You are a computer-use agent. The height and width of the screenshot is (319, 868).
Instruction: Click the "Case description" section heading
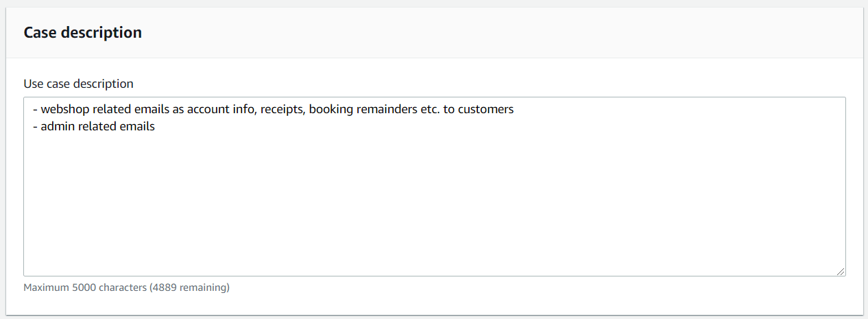coord(82,32)
